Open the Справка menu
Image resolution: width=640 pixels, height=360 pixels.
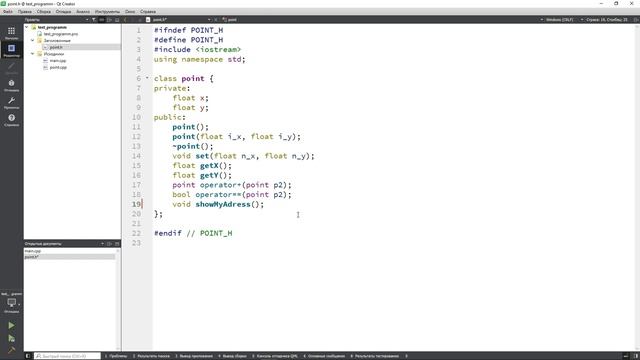148,12
